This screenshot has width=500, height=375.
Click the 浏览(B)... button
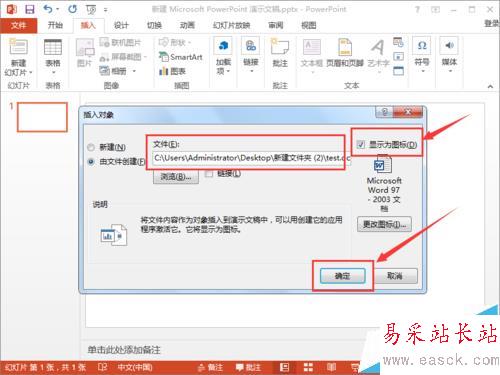(x=176, y=177)
